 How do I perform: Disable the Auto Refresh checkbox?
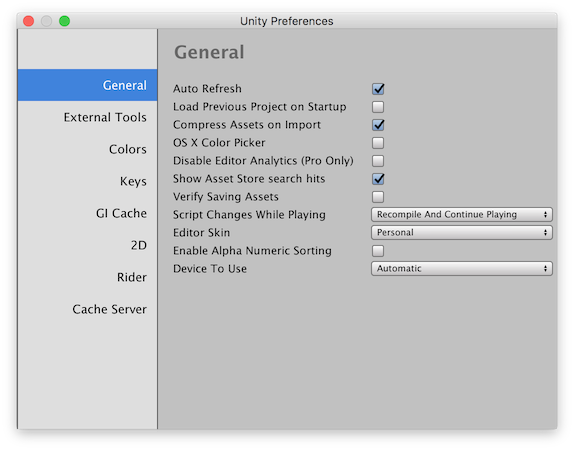378,89
